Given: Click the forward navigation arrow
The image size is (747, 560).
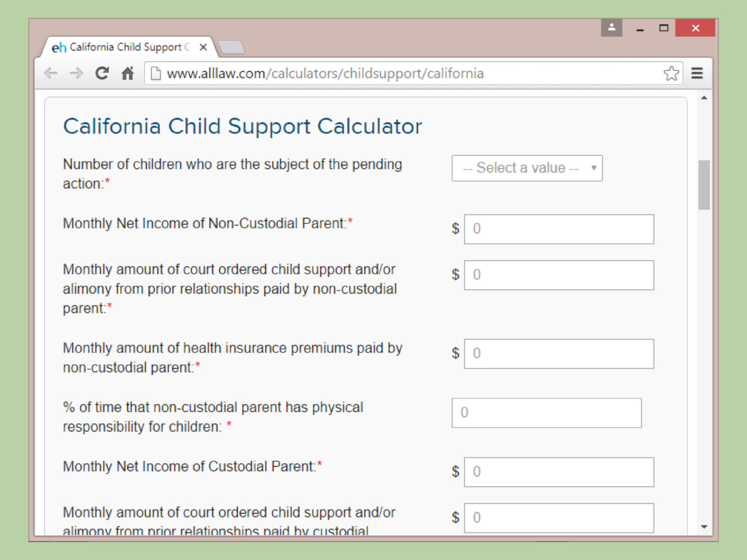Looking at the screenshot, I should pyautogui.click(x=76, y=73).
